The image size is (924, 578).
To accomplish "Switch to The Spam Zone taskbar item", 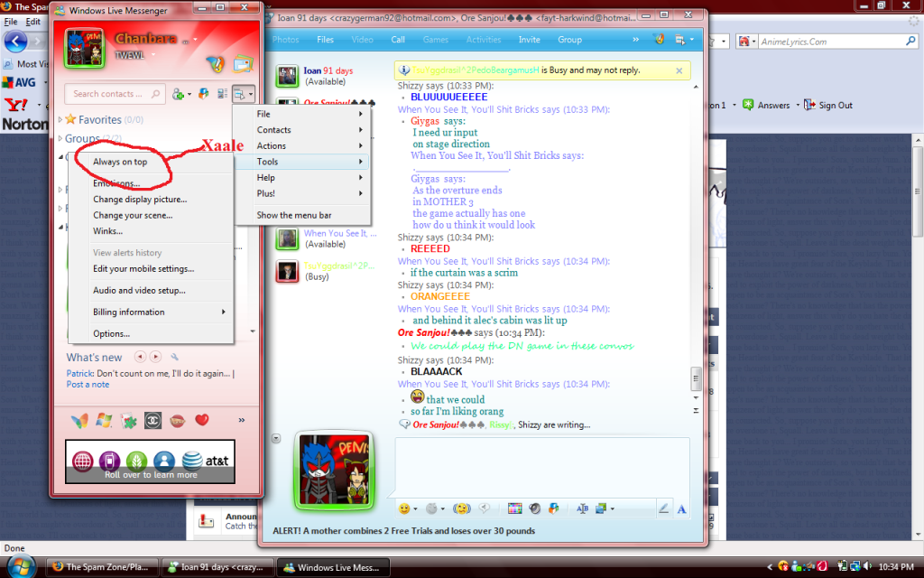I will pyautogui.click(x=103, y=567).
